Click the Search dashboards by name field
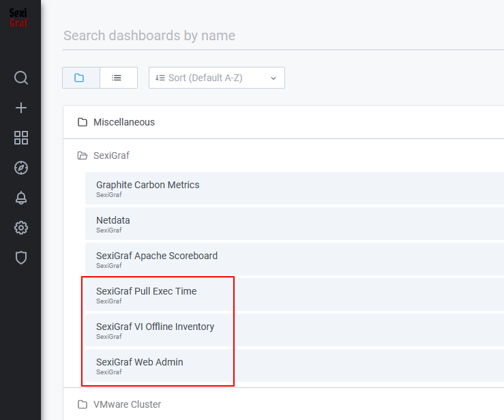The height and width of the screenshot is (420, 504). click(284, 35)
